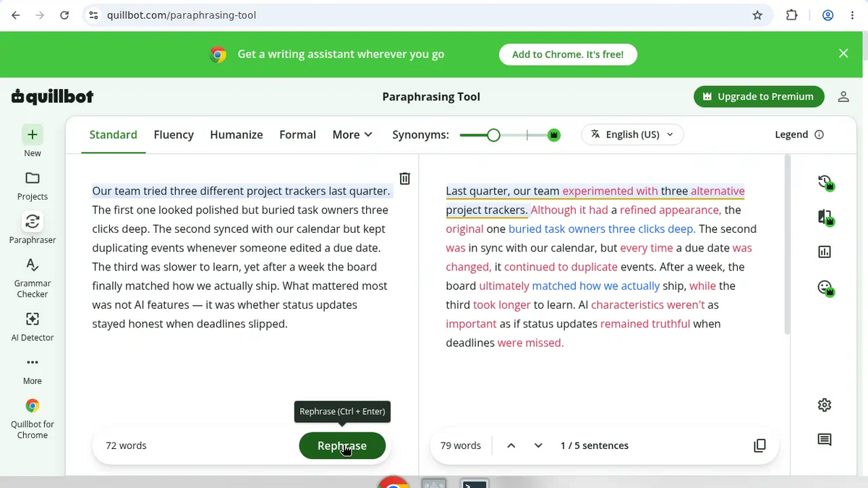This screenshot has height=488, width=868.
Task: View site information icon in address bar
Action: [93, 15]
